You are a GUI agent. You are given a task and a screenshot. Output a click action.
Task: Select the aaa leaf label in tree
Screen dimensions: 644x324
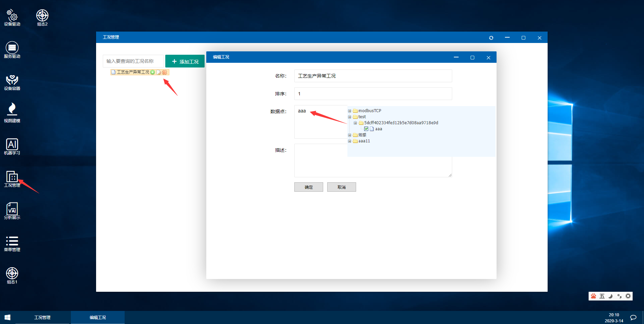(379, 129)
